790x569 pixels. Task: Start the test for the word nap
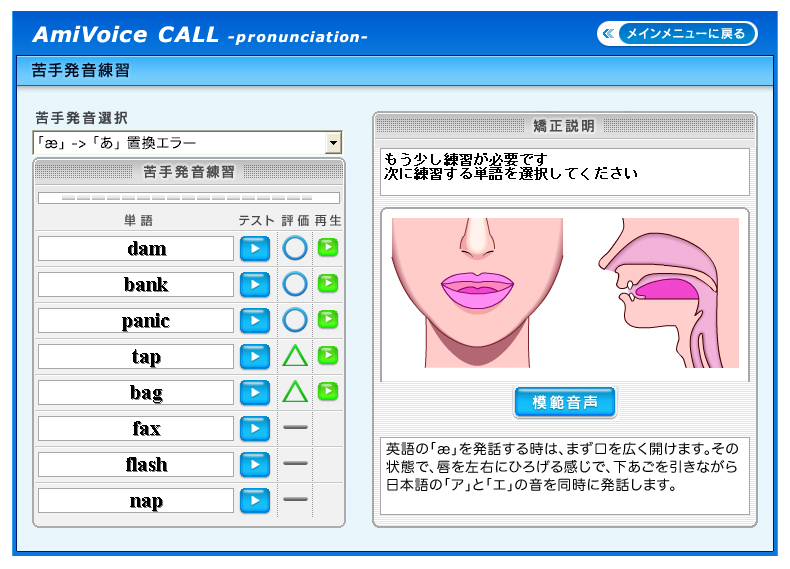click(x=255, y=500)
